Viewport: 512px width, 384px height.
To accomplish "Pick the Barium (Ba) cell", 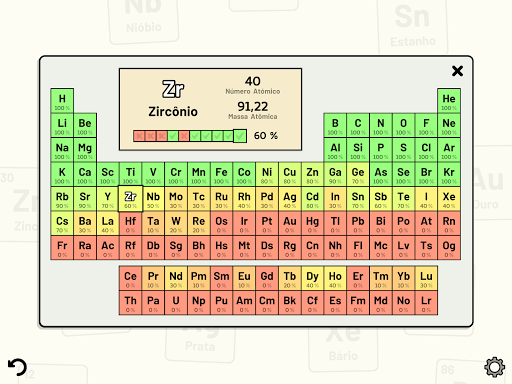I will 85,223.
